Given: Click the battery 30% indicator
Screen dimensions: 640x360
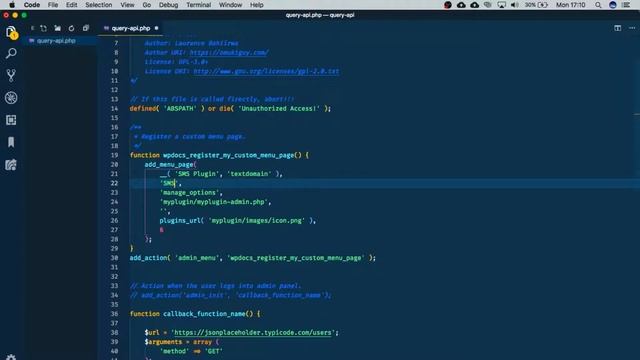Looking at the screenshot, I should (x=536, y=5).
